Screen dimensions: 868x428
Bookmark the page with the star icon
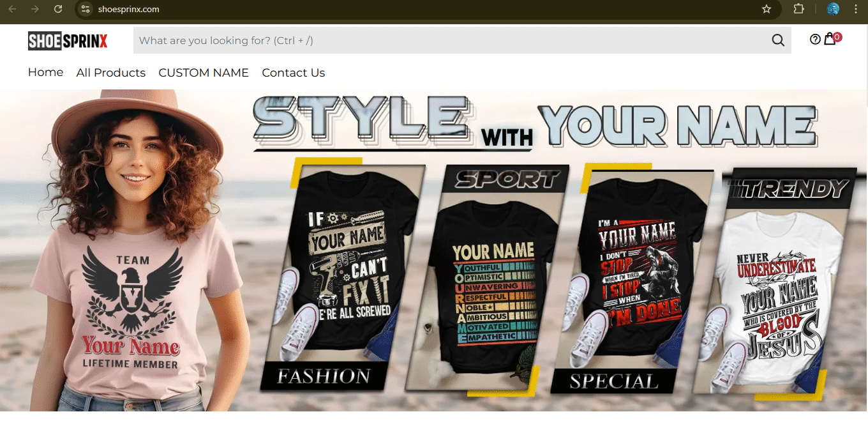[767, 10]
